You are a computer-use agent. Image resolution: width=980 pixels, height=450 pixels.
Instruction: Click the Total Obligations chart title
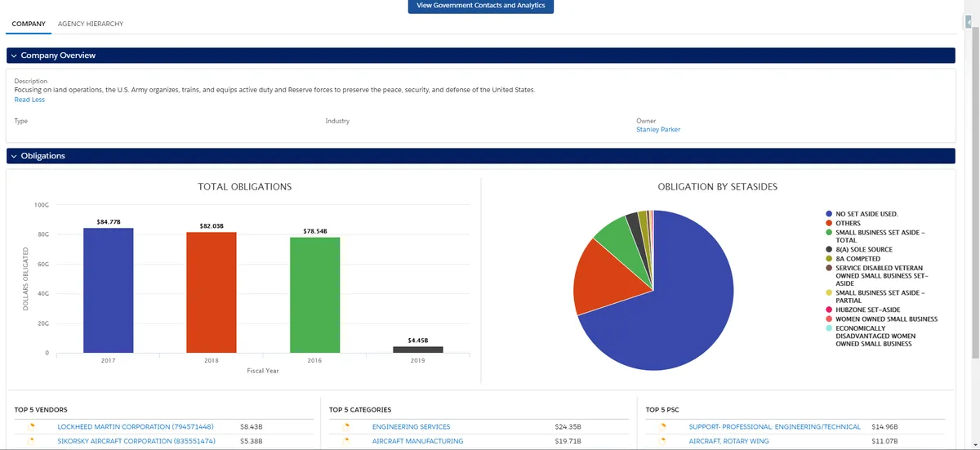(x=244, y=187)
